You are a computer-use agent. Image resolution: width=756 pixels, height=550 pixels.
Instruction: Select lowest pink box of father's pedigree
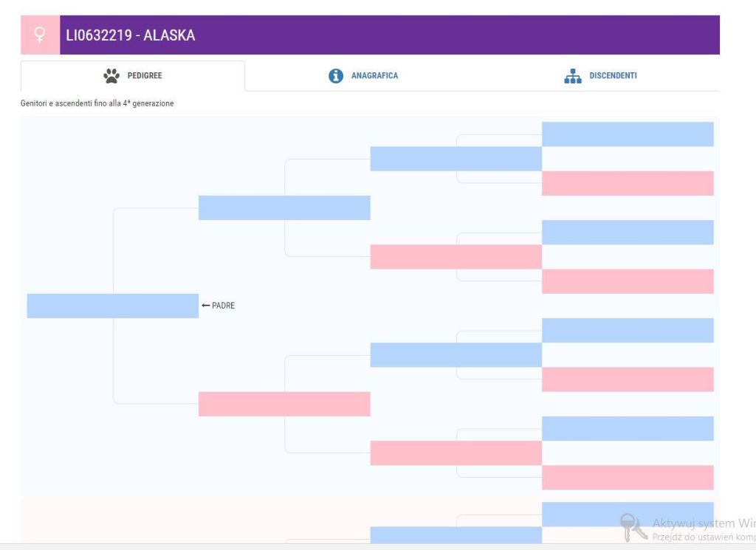point(628,478)
